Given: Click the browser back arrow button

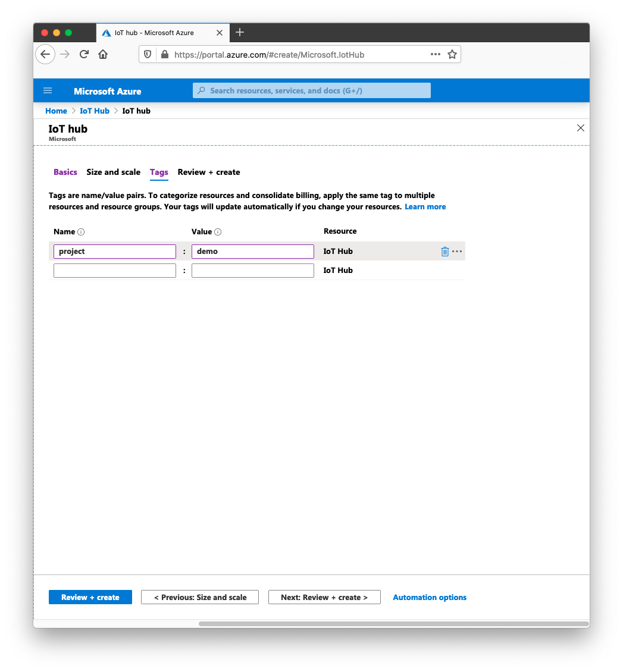Looking at the screenshot, I should pos(45,55).
